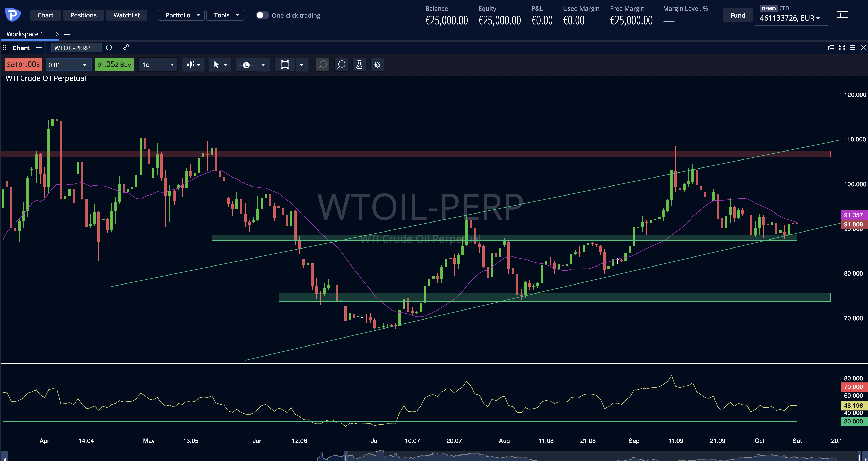The height and width of the screenshot is (461, 868).
Task: Open the rectangle drawing tool
Action: click(285, 65)
